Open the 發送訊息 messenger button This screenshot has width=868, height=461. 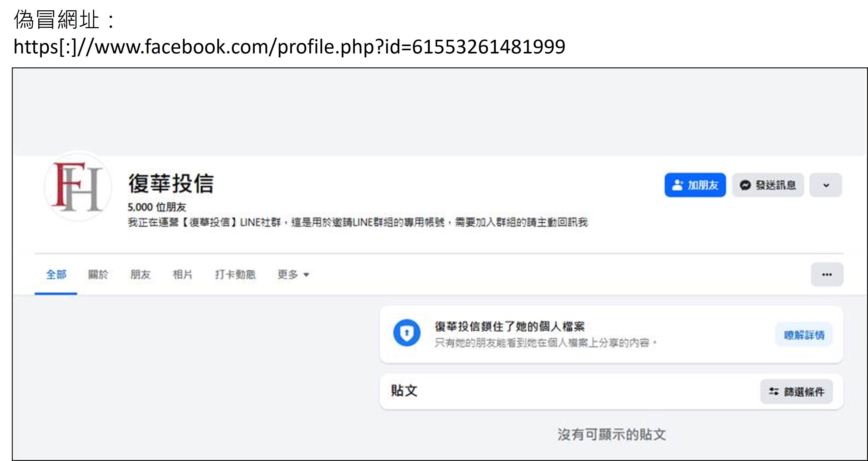(768, 185)
